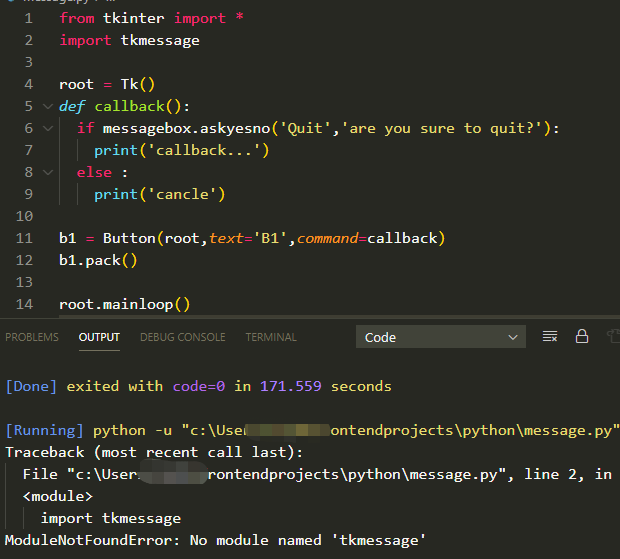The image size is (620, 559).
Task: Collapse the else block fold arrow on line 8
Action: tap(48, 172)
